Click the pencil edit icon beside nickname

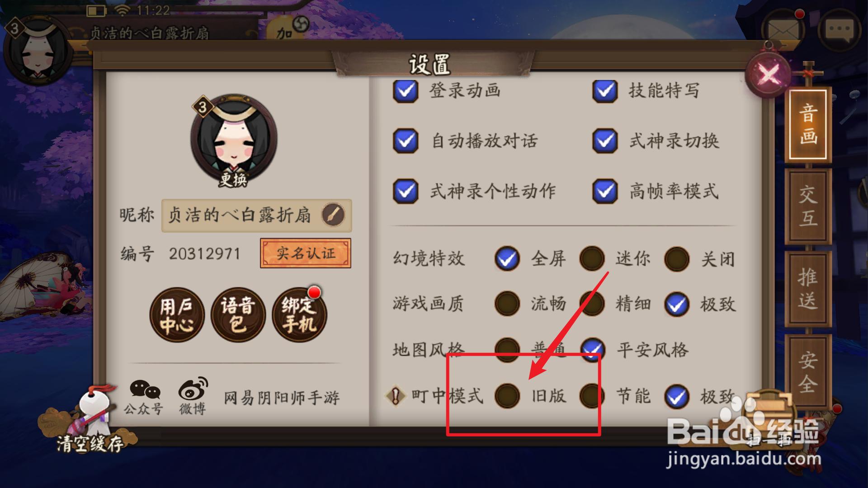(x=333, y=215)
